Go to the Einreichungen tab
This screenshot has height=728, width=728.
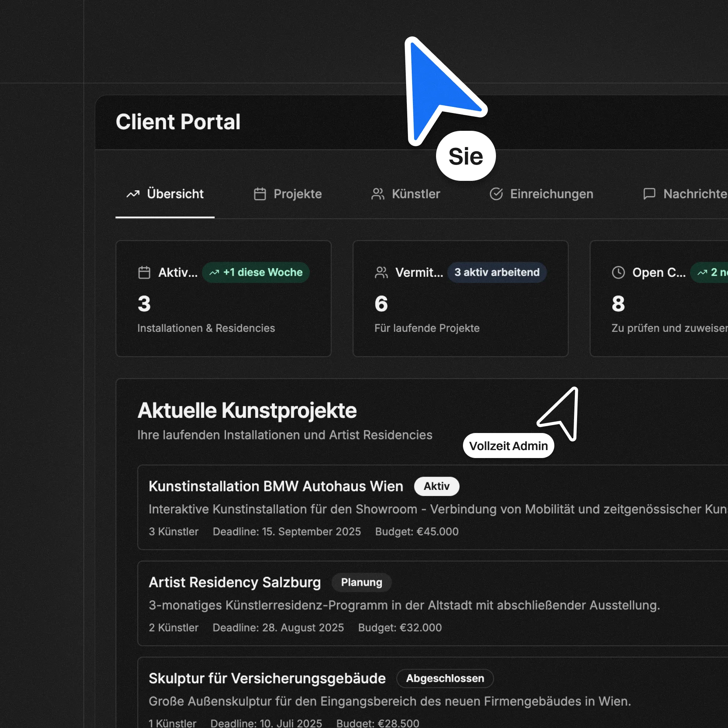coord(551,194)
